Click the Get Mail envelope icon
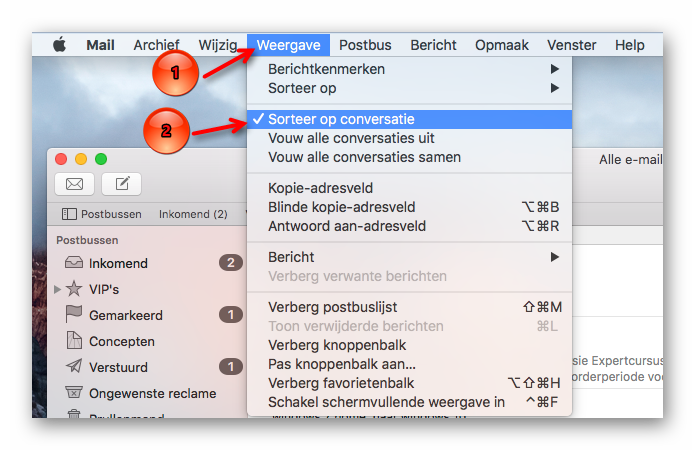Image resolution: width=695 pixels, height=450 pixels. [x=74, y=184]
